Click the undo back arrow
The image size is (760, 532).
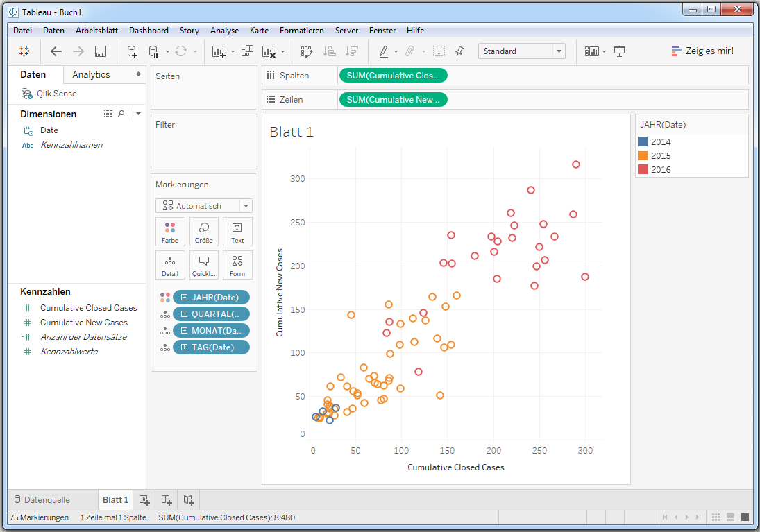click(x=56, y=51)
